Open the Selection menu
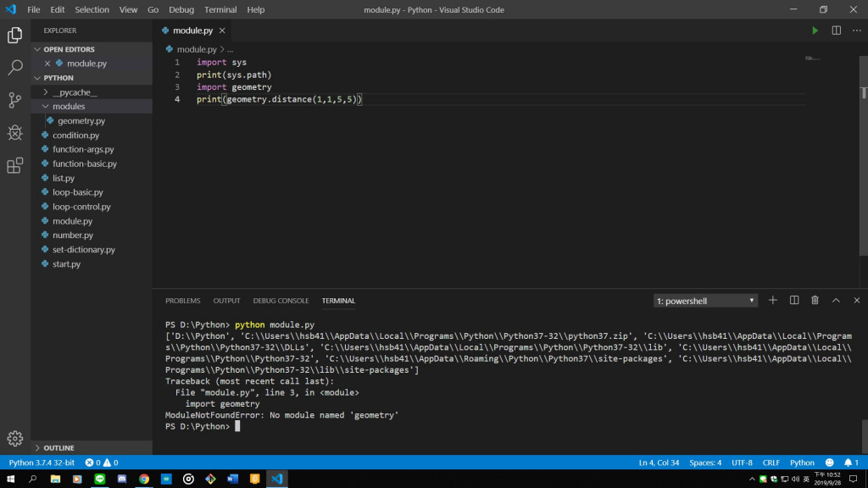This screenshot has width=868, height=488. (x=92, y=9)
